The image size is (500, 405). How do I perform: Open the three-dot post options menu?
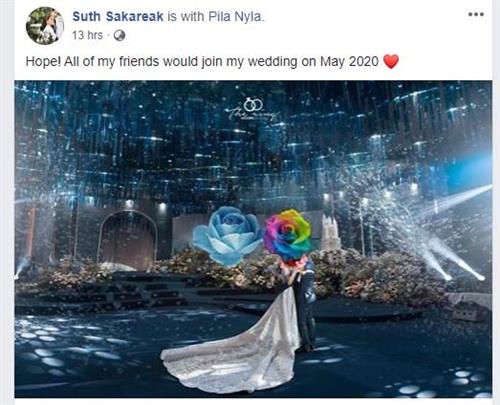(476, 14)
